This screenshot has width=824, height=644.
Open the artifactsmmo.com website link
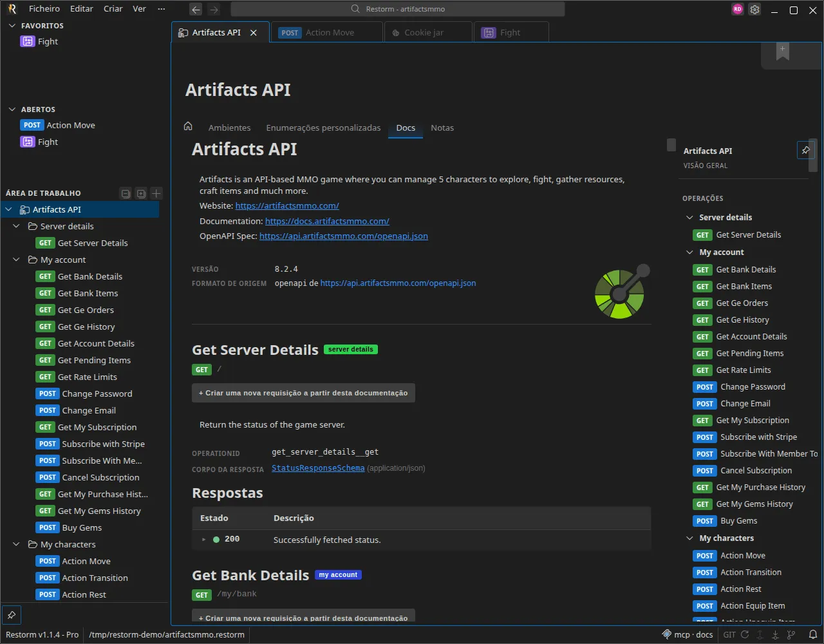[287, 205]
